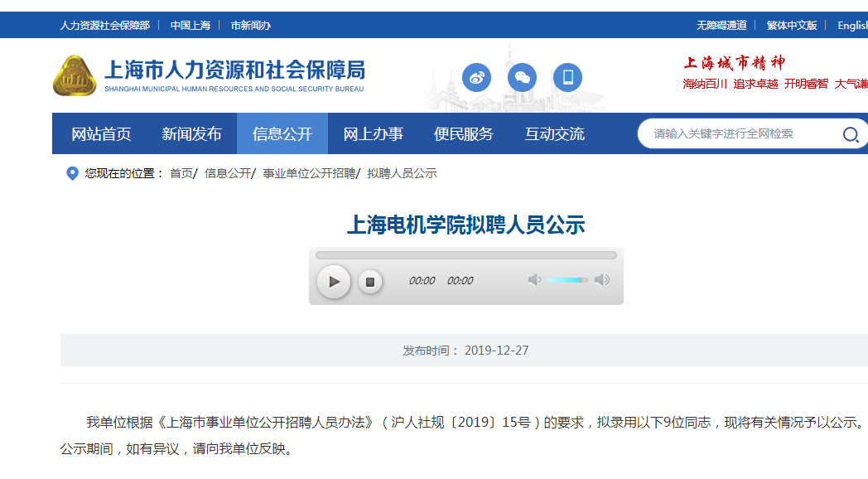
Task: Adjust the audio volume slider
Action: click(x=567, y=280)
